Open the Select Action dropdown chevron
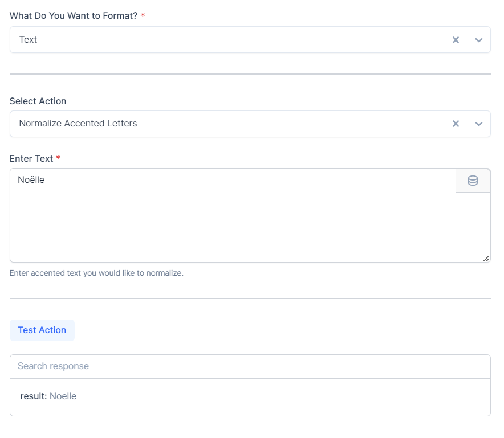Screen dimensions: 504x438 (x=479, y=124)
